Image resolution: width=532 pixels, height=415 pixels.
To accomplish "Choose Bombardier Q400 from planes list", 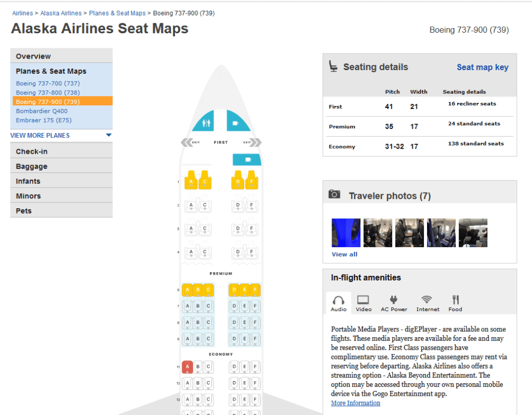I will 42,111.
